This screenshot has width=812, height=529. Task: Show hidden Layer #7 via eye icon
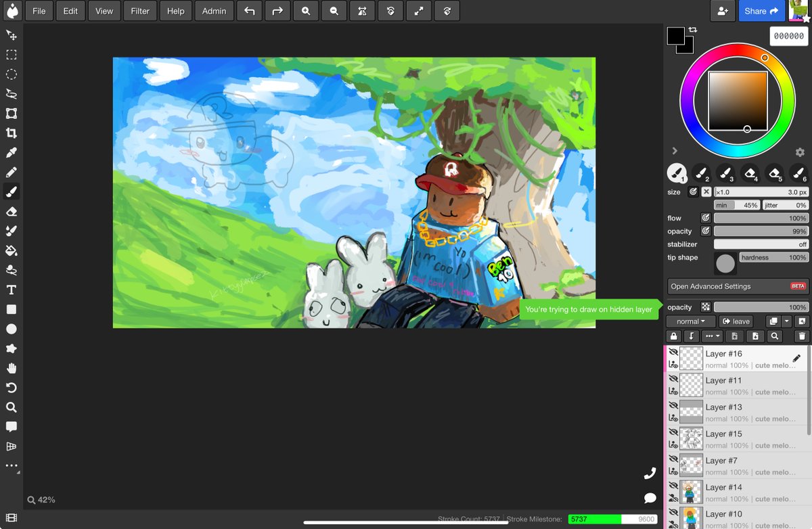(x=673, y=459)
